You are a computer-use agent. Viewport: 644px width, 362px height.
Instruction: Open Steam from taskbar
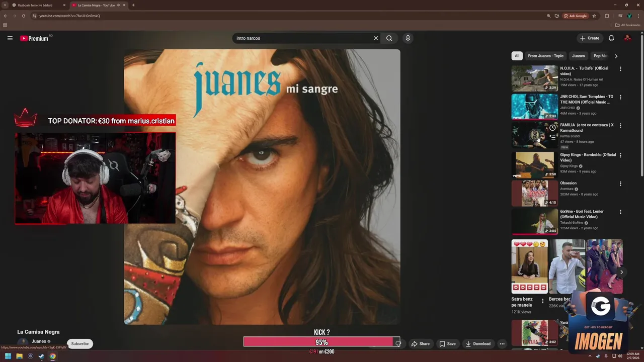point(41,356)
